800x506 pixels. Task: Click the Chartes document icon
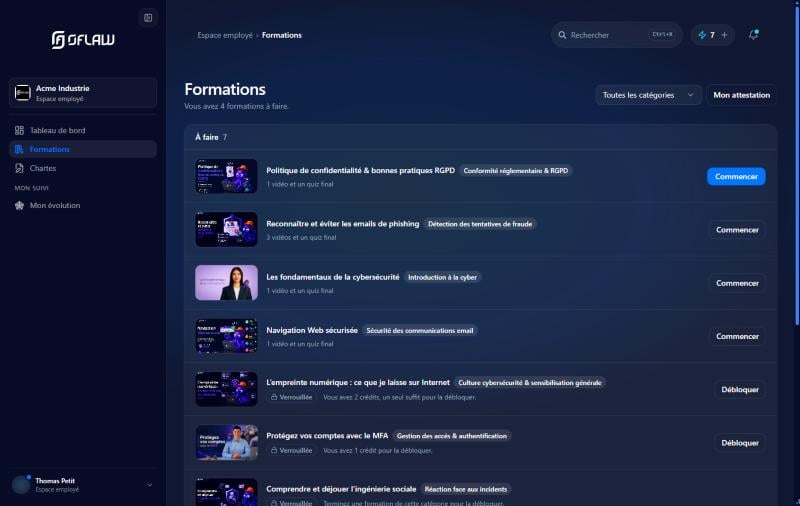tap(19, 168)
